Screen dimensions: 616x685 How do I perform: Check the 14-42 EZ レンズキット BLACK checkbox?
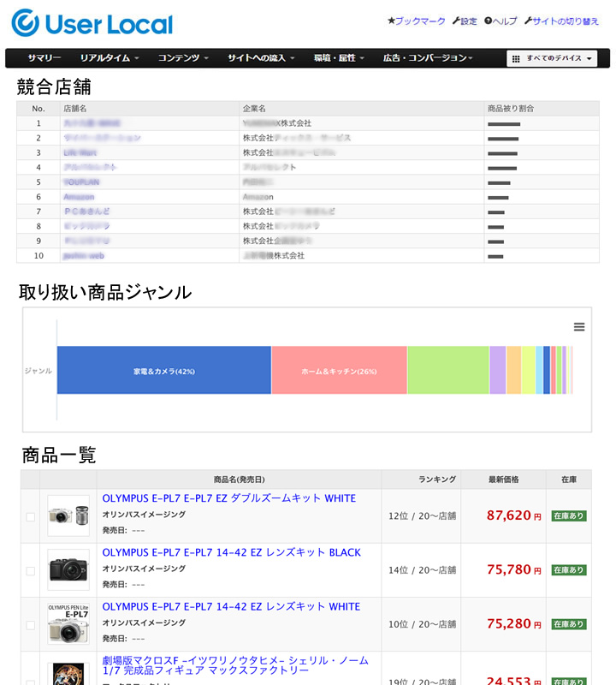tap(31, 571)
